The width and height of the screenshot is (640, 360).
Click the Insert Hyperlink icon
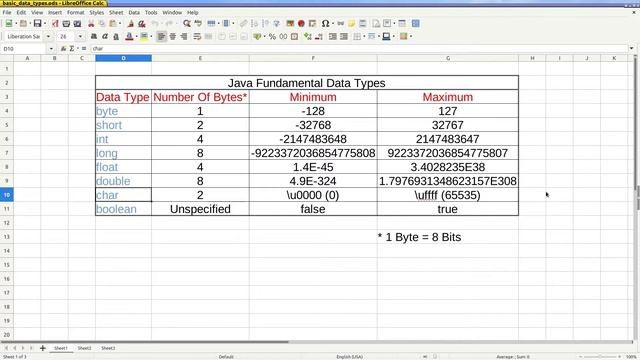tap(340, 24)
